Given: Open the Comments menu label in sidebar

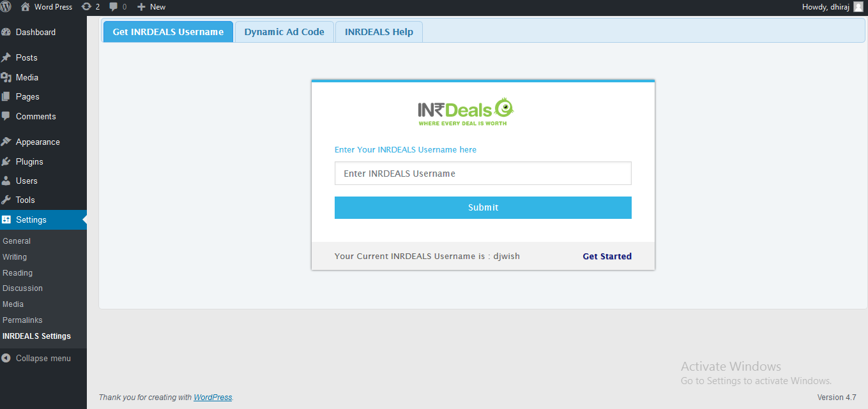Looking at the screenshot, I should coord(36,116).
